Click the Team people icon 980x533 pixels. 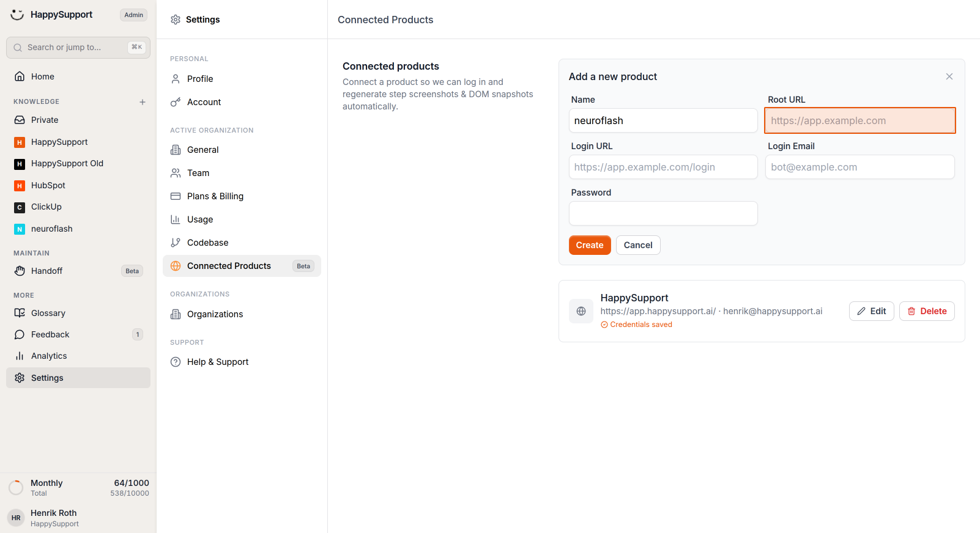pos(176,173)
